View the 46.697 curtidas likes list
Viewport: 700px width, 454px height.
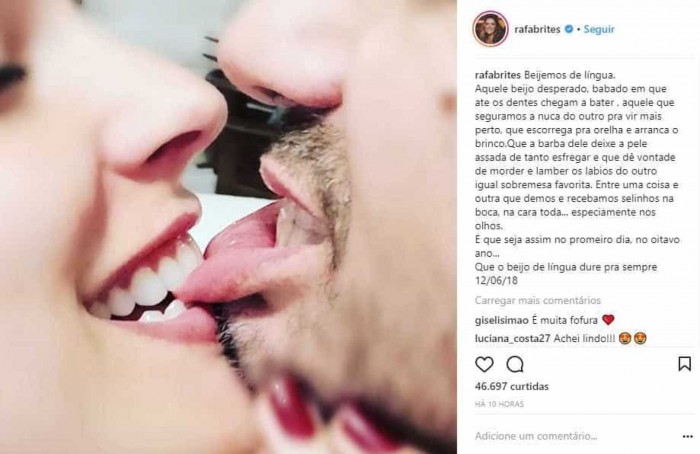(x=512, y=386)
